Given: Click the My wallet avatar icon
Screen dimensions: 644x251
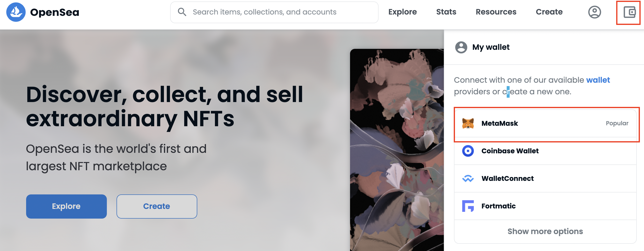Looking at the screenshot, I should (461, 47).
